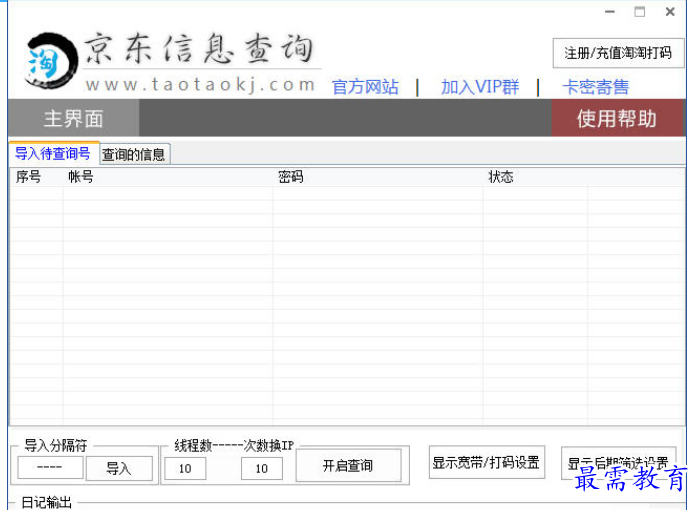Click the 状态 column header
The width and height of the screenshot is (696, 510).
tap(535, 177)
